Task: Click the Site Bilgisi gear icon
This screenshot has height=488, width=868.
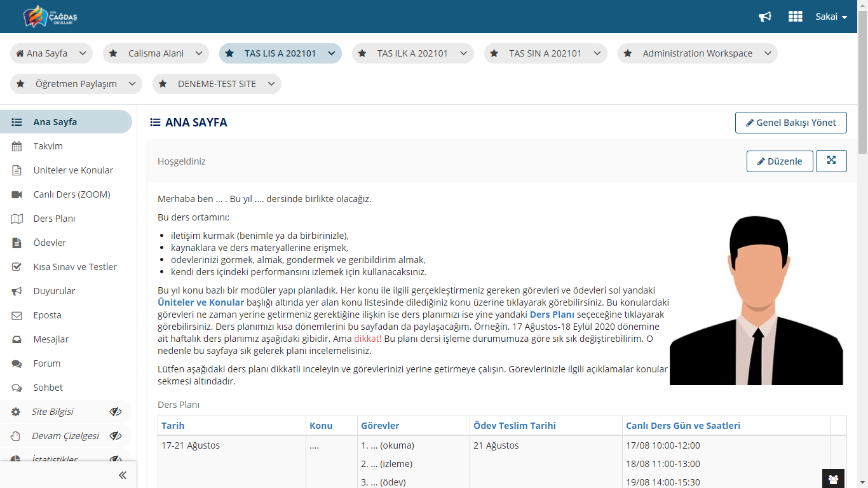Action: (17, 412)
